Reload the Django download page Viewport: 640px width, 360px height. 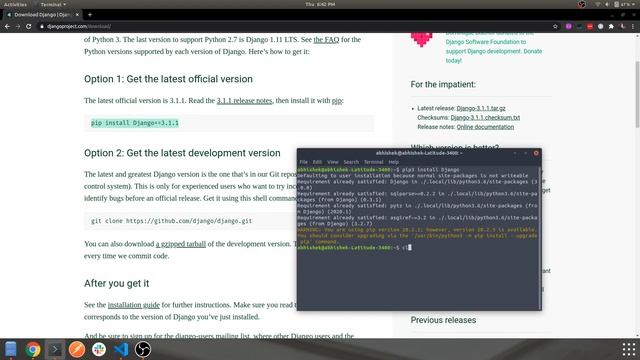click(x=29, y=26)
